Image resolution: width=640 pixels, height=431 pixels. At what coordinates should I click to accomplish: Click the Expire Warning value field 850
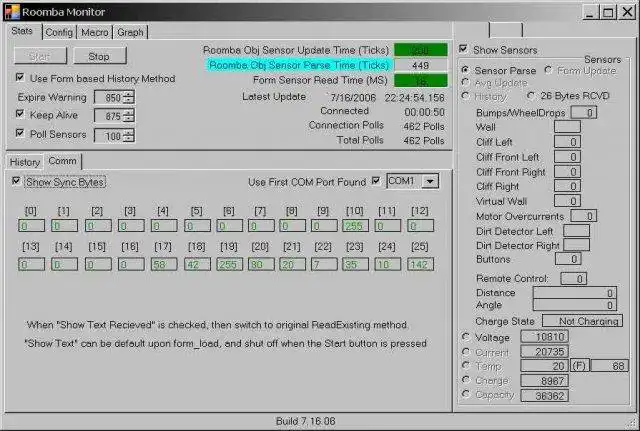click(109, 97)
